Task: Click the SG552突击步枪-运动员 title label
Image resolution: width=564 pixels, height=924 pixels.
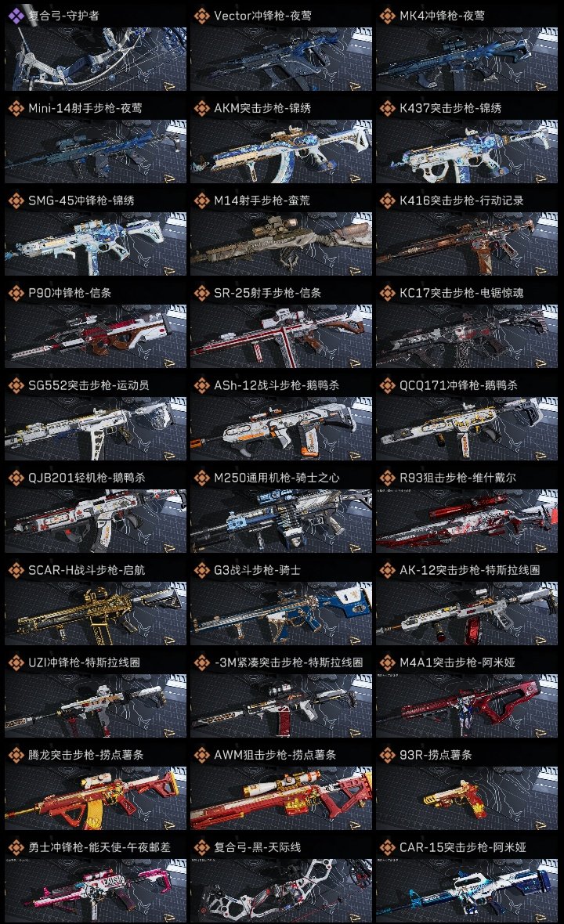Action: pyautogui.click(x=89, y=385)
